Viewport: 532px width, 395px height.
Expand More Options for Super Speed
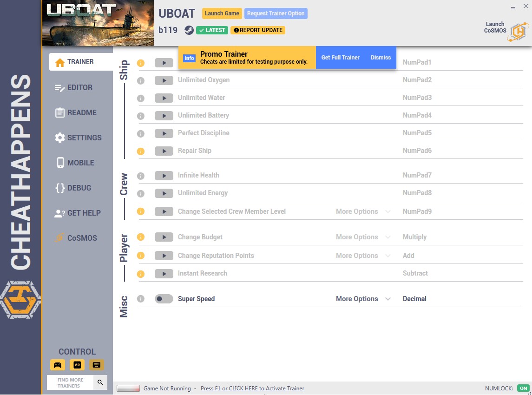tap(363, 299)
